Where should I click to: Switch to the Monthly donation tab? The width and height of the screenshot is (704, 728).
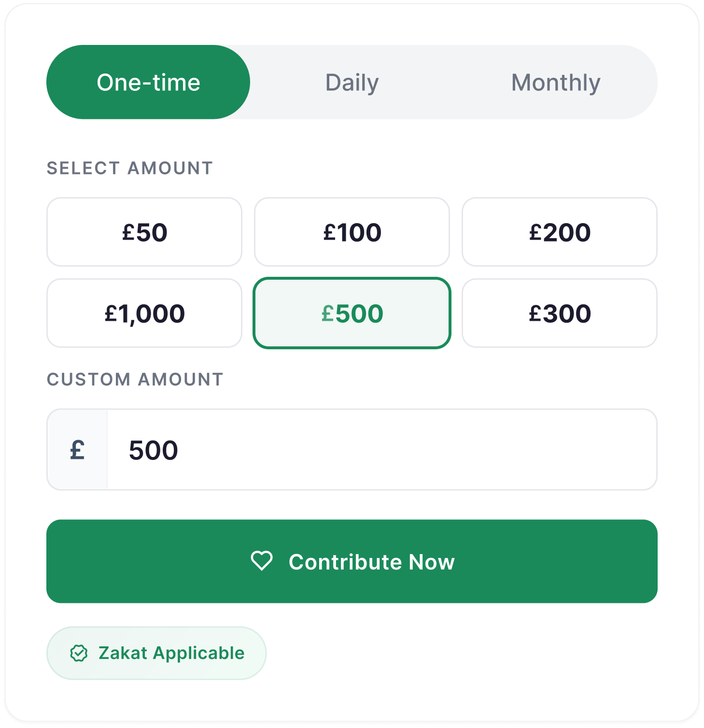click(x=556, y=82)
